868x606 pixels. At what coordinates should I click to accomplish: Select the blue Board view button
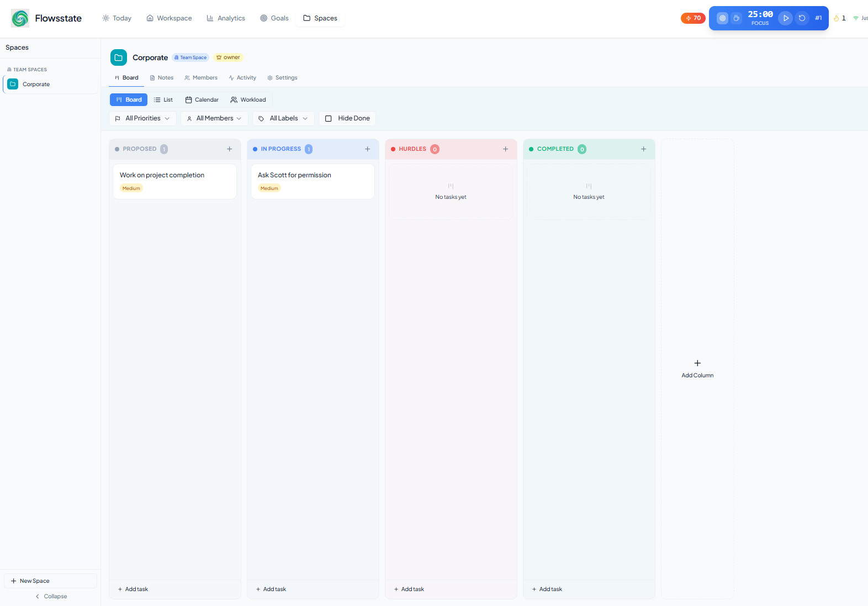(129, 100)
